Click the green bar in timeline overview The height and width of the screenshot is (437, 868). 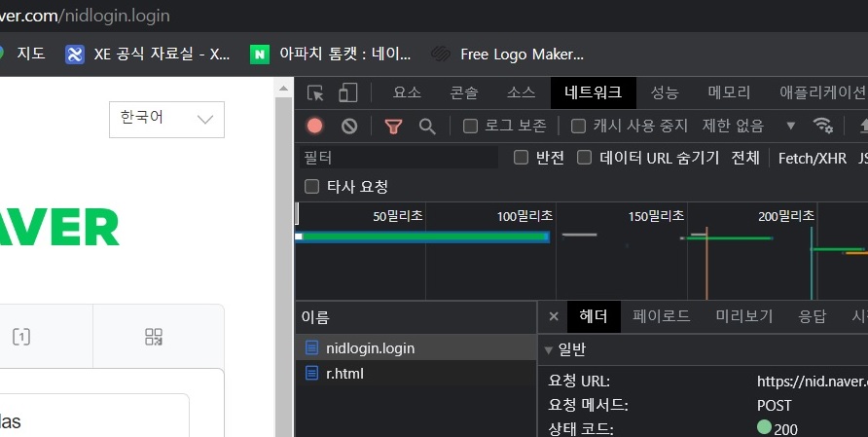(x=423, y=237)
